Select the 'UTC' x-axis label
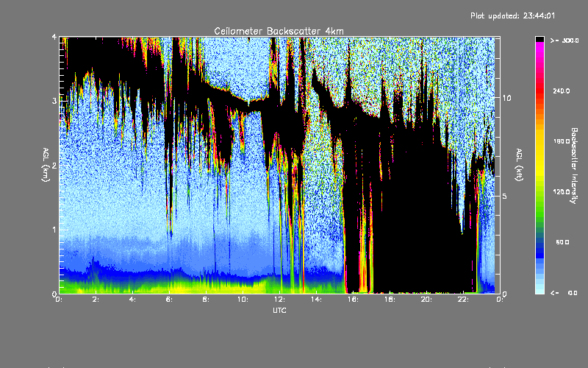 (x=279, y=310)
